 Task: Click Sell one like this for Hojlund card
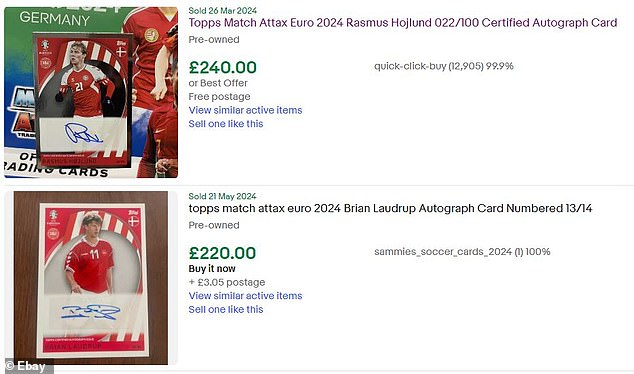pyautogui.click(x=226, y=124)
